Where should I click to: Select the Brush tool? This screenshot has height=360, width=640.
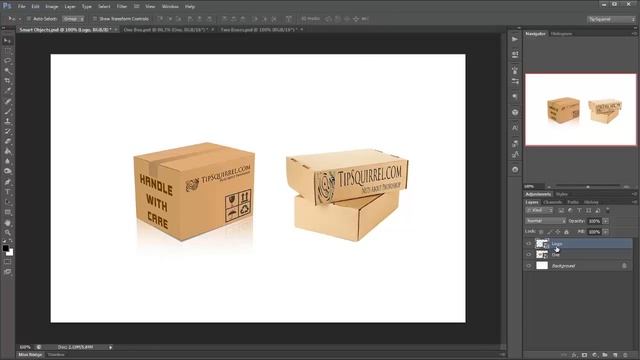[x=7, y=111]
